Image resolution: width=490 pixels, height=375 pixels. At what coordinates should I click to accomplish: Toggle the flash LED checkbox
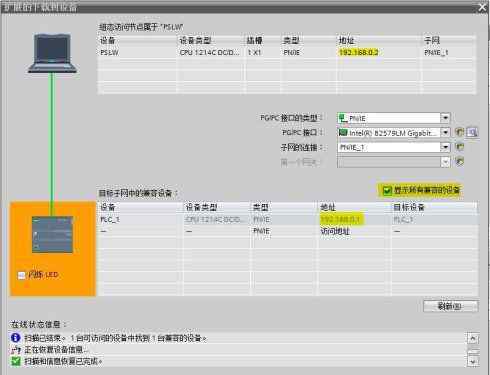(21, 275)
